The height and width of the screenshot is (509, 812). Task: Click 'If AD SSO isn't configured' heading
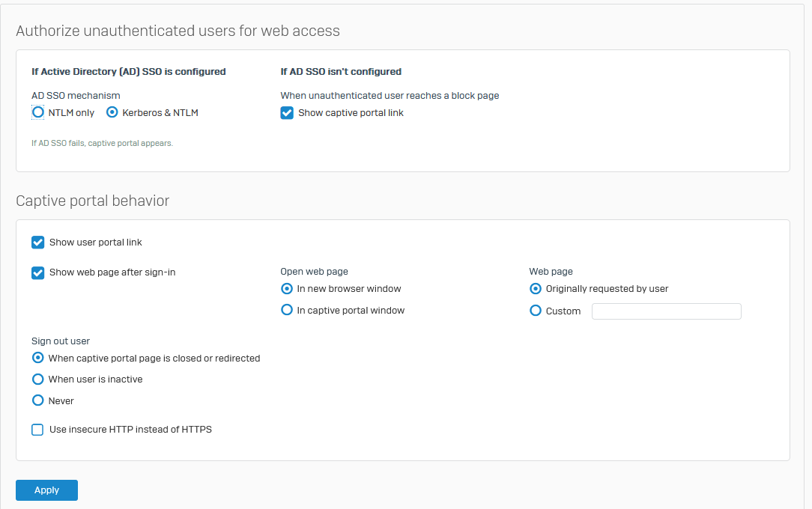coord(341,71)
